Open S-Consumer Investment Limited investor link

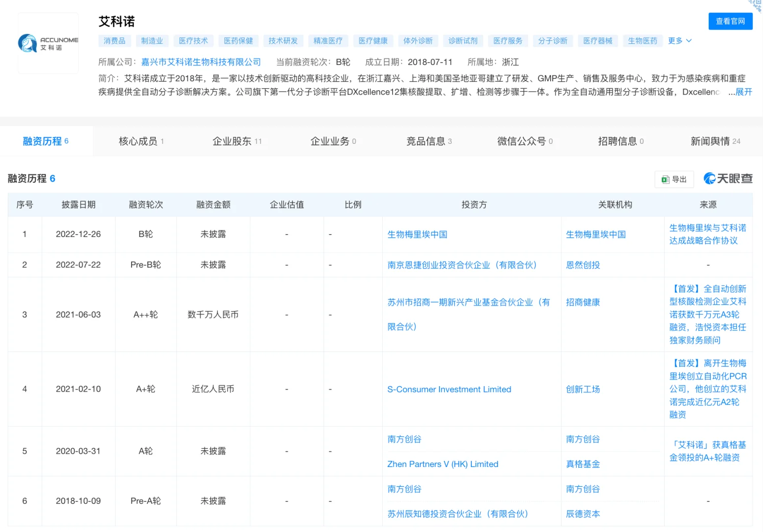[x=449, y=389]
